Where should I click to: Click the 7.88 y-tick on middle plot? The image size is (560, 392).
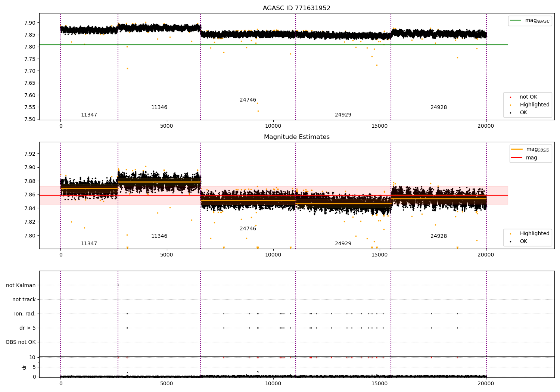pos(30,181)
